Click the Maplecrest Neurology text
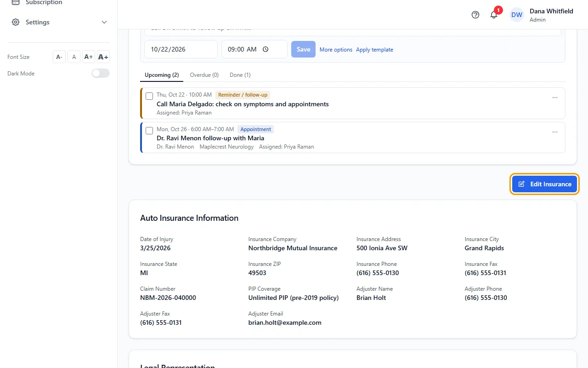The height and width of the screenshot is (368, 588). 226,147
